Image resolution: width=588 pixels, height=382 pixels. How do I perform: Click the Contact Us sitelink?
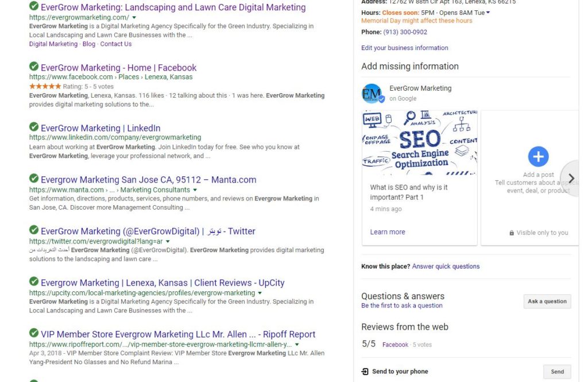116,44
